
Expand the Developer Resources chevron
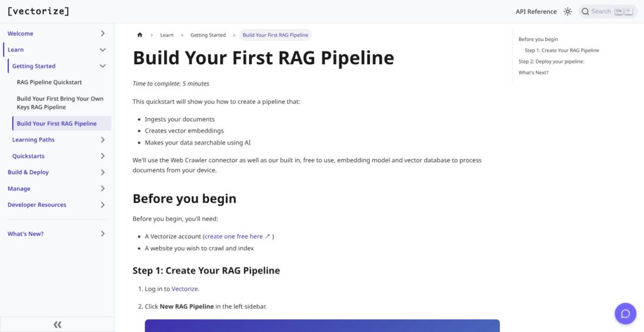[103, 204]
